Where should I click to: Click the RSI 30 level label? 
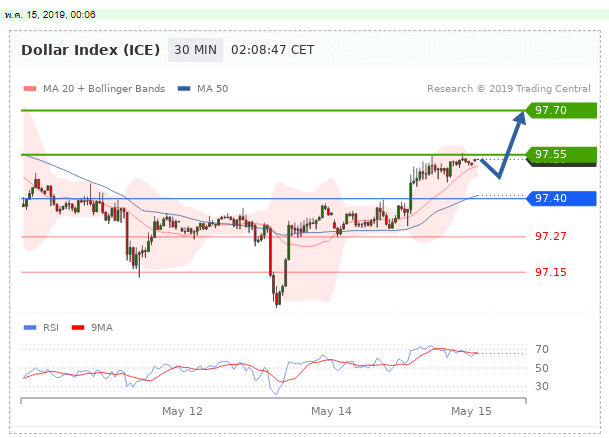(542, 386)
